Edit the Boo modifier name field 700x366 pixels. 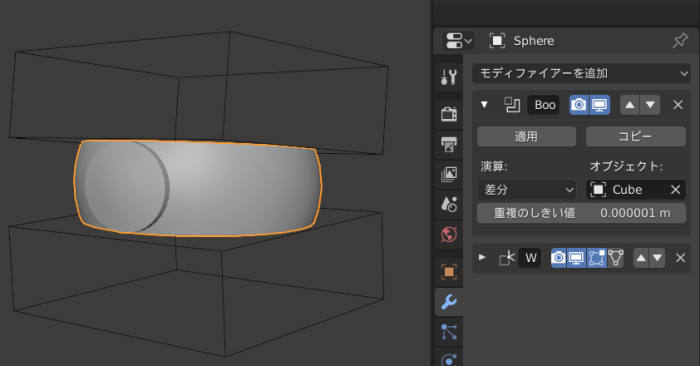543,105
